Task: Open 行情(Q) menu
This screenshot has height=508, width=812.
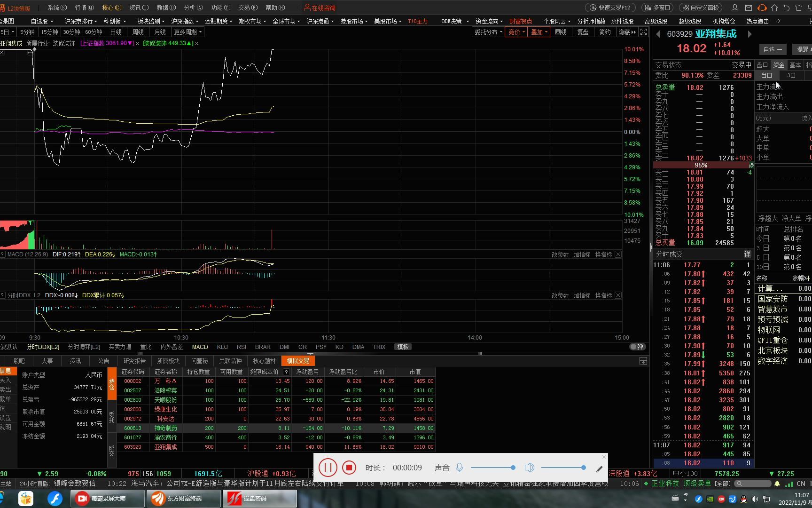Action: [x=85, y=8]
